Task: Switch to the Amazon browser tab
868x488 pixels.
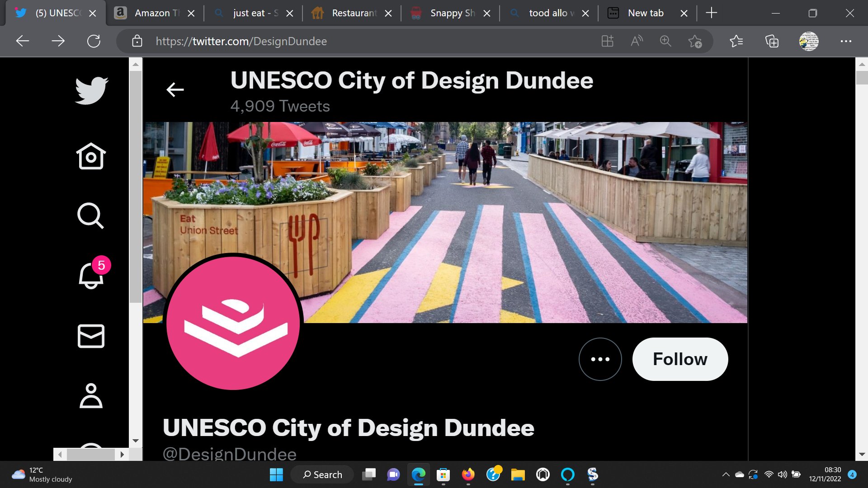Action: 154,13
